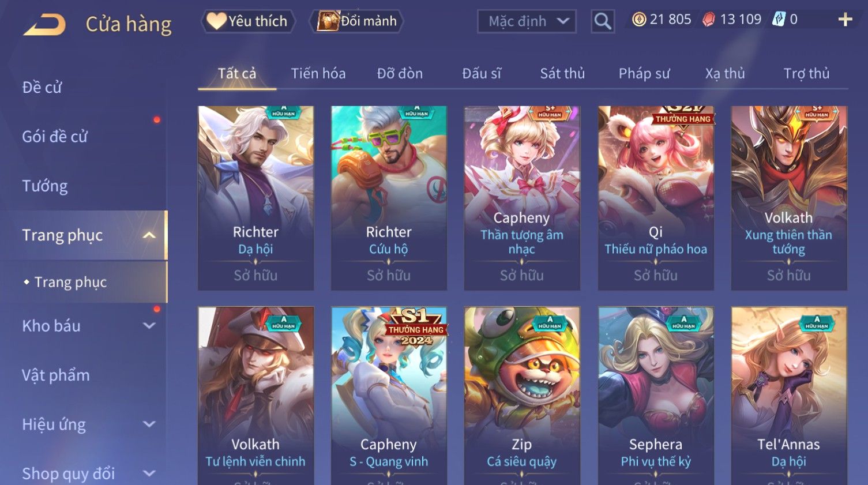
Task: Switch to the Sát thủ tab
Action: (562, 73)
